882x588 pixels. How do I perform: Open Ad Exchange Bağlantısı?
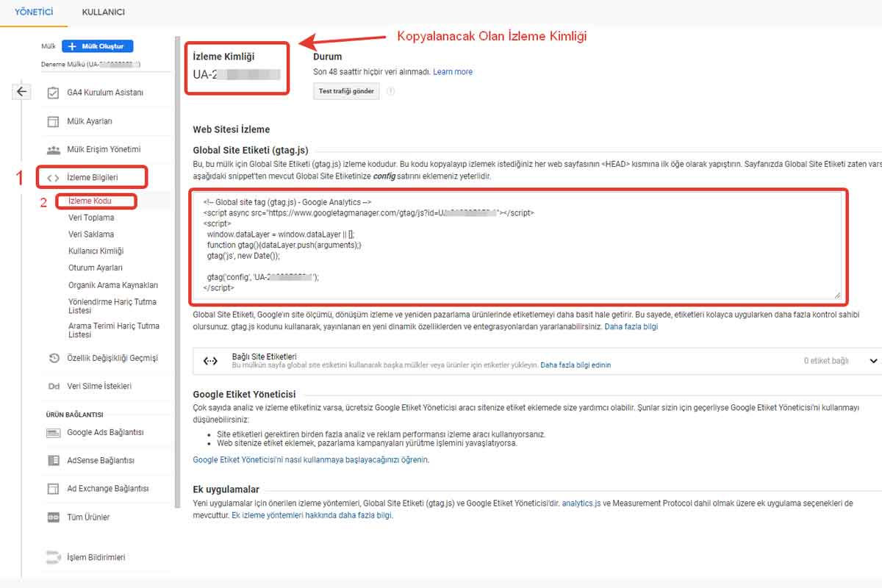tap(108, 488)
